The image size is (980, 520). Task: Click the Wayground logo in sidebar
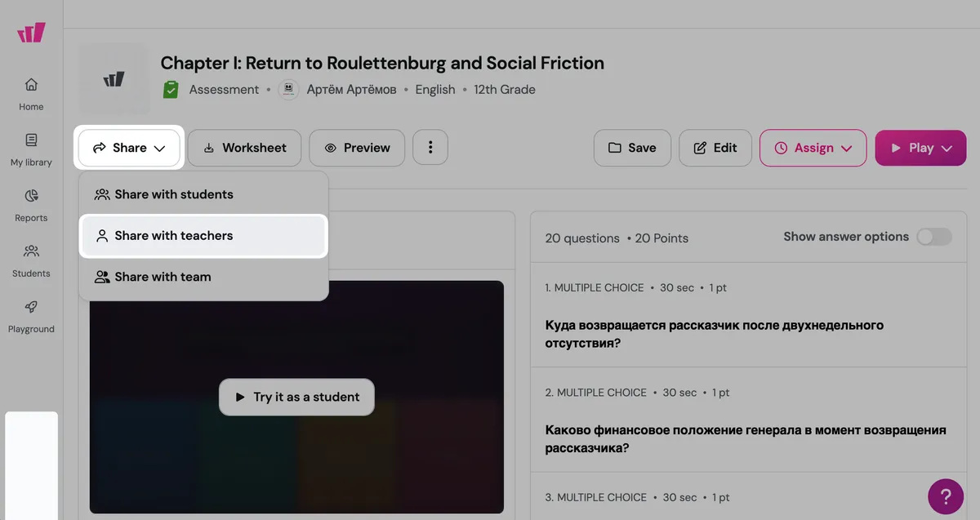[x=31, y=33]
